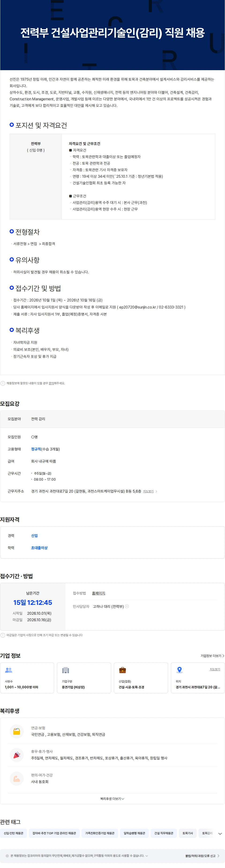This screenshot has height=868, width=225.
Task: Open 지도보기 in the 위치 card
Action: coord(215,669)
